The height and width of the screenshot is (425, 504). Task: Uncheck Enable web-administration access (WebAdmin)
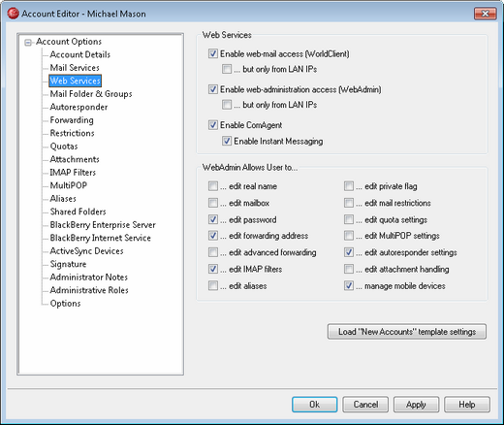[x=213, y=89]
